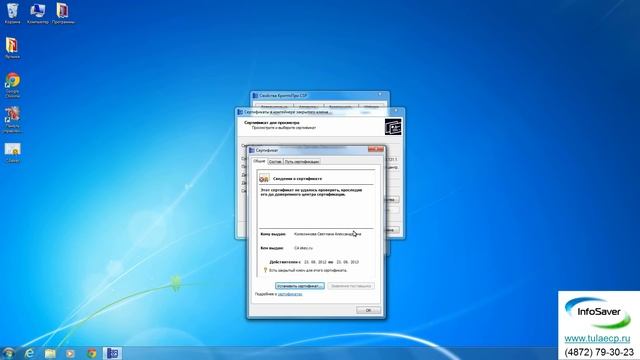Viewport: 640px width, 360px height.
Task: Click the Сертификат dialog title bar icon
Action: pyautogui.click(x=252, y=150)
